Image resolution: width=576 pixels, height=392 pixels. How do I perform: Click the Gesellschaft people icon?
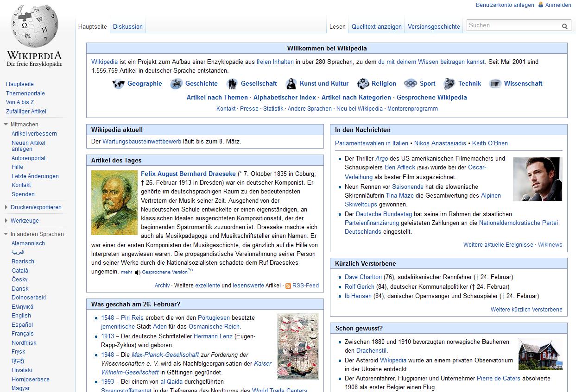232,84
